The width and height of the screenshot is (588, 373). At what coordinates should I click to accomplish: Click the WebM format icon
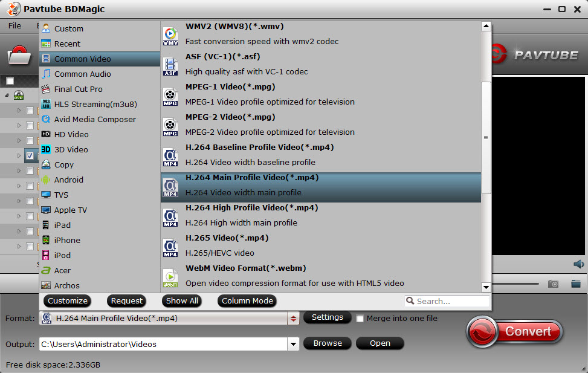(x=170, y=278)
